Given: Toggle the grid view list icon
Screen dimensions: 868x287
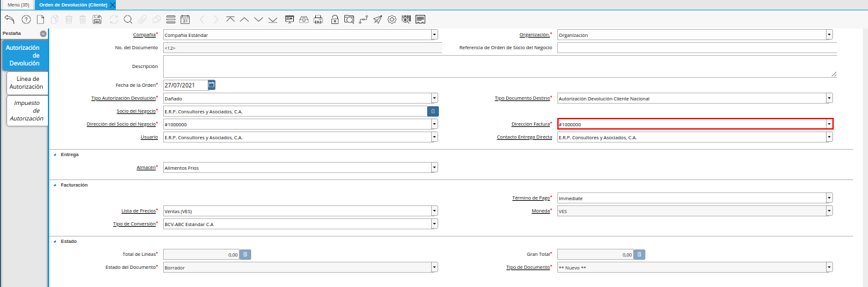Looking at the screenshot, I should [x=170, y=19].
